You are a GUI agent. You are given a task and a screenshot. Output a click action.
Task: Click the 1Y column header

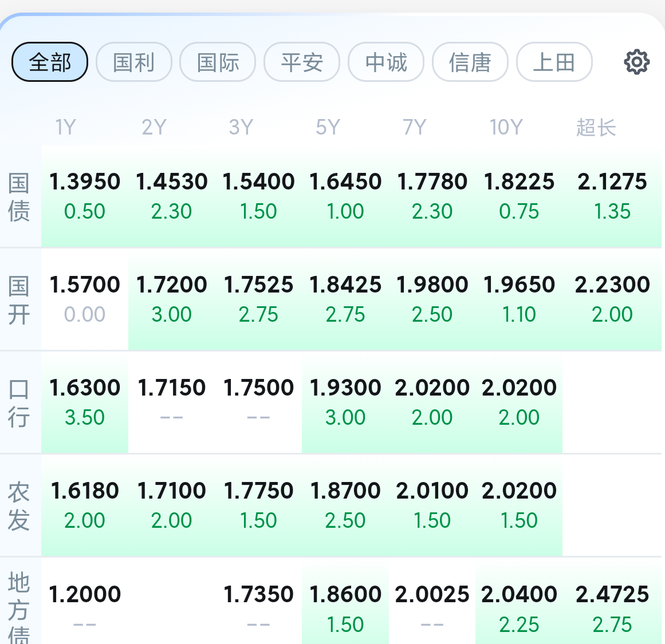pyautogui.click(x=66, y=127)
